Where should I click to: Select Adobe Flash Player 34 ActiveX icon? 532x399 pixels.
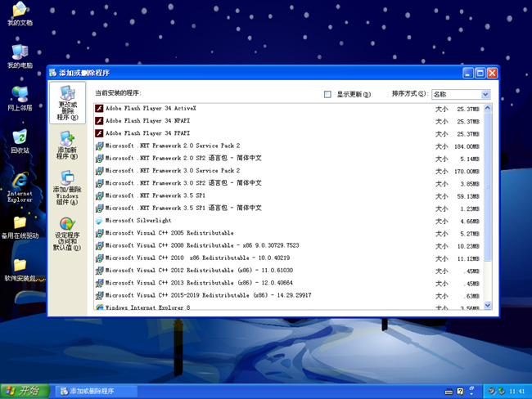99,108
